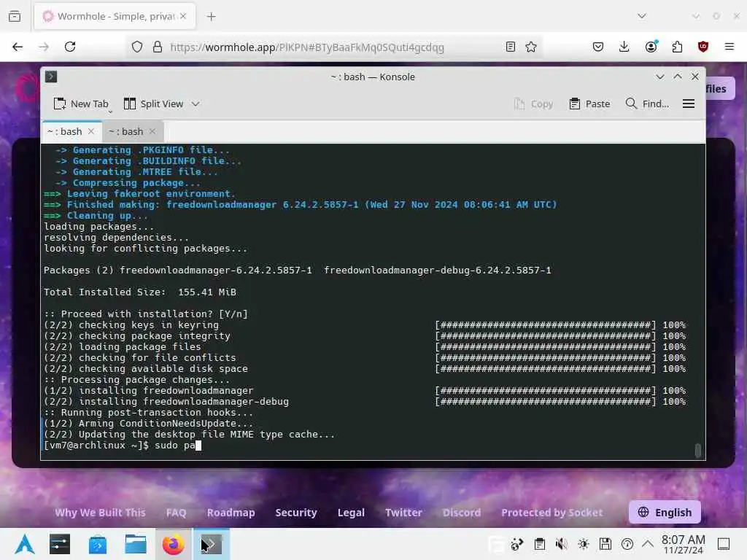
Task: Open the English language selector
Action: click(x=665, y=513)
